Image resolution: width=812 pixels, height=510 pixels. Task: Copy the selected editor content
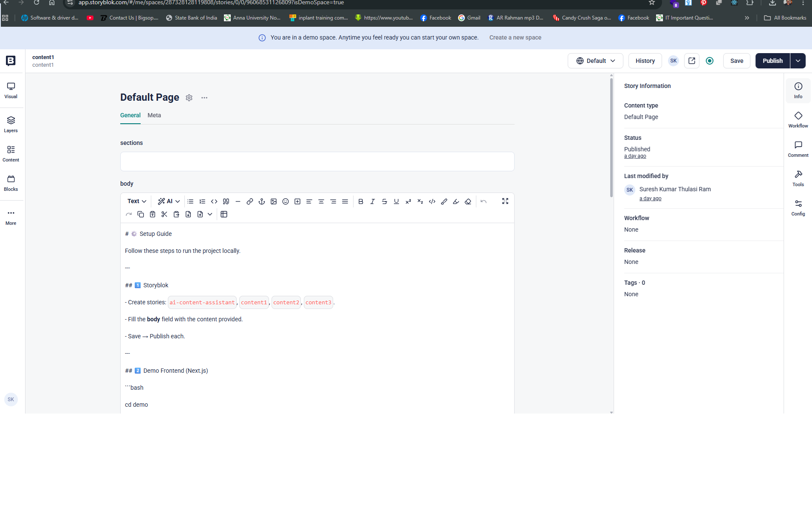pyautogui.click(x=141, y=215)
